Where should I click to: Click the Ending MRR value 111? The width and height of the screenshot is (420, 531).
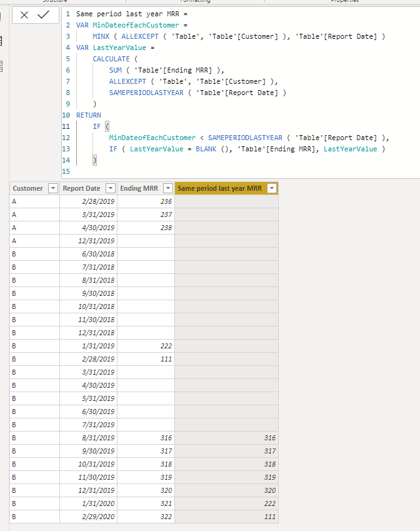(146, 359)
